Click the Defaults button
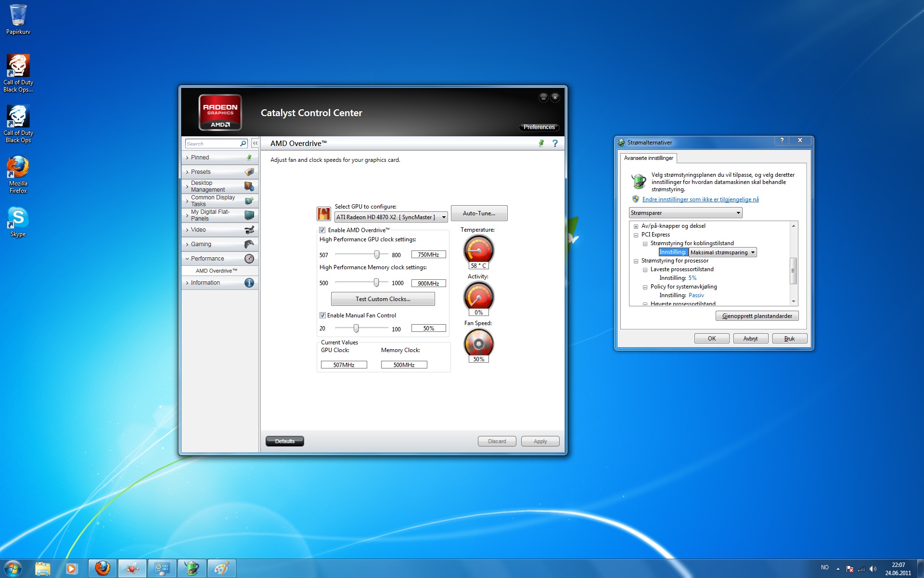Viewport: 924px width, 578px height. pyautogui.click(x=285, y=441)
